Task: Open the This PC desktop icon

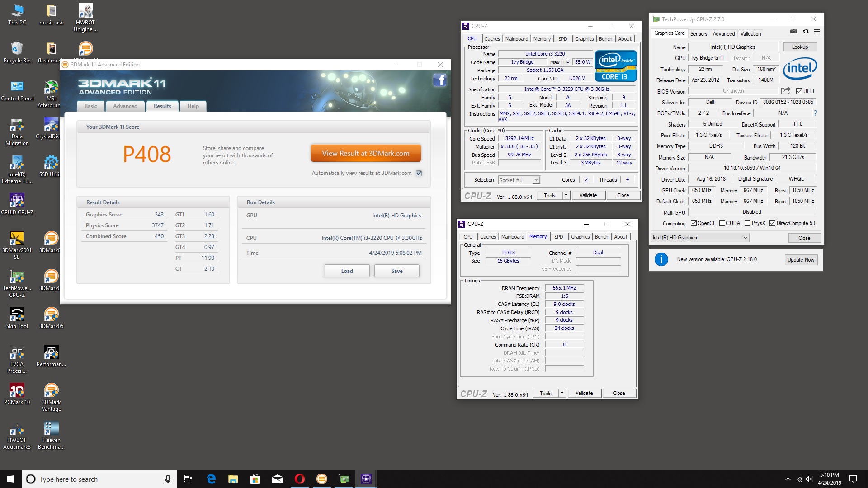Action: click(17, 14)
